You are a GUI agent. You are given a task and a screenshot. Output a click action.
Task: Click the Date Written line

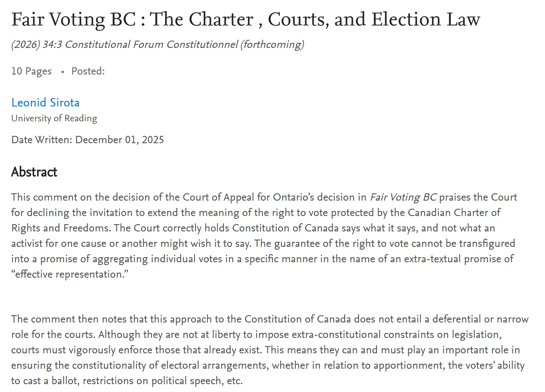pos(87,140)
